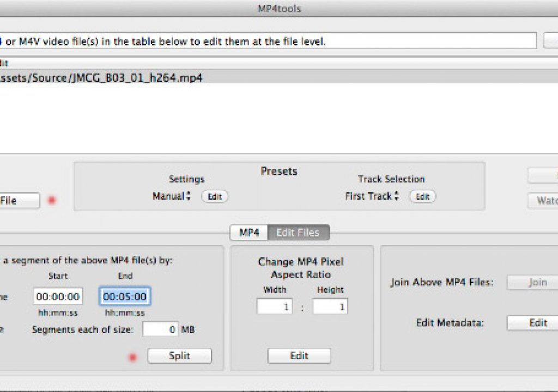The width and height of the screenshot is (558, 392).
Task: Open the First Track selection dropdown
Action: tap(372, 196)
